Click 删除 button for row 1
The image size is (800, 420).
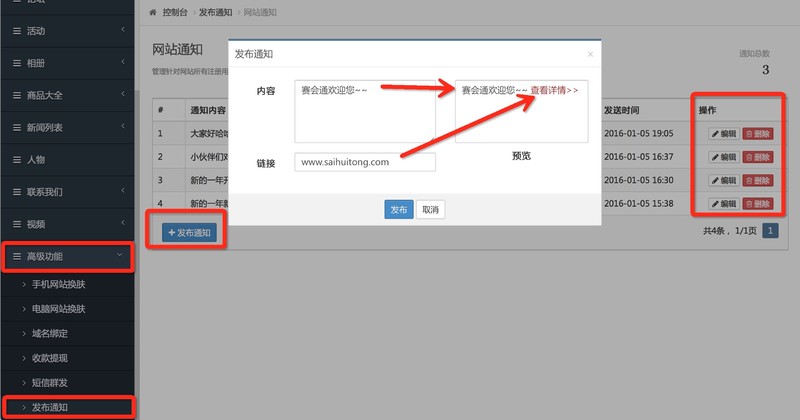pos(758,134)
